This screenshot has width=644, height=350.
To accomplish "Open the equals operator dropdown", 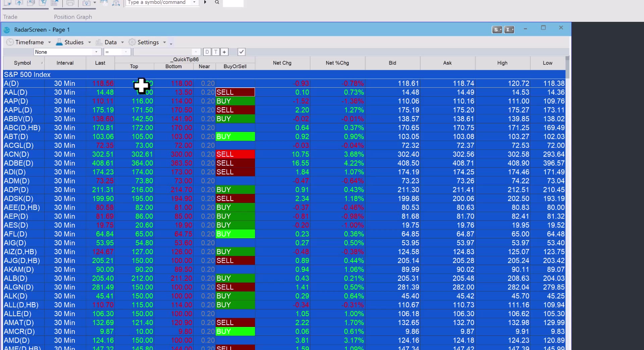I will pos(126,52).
